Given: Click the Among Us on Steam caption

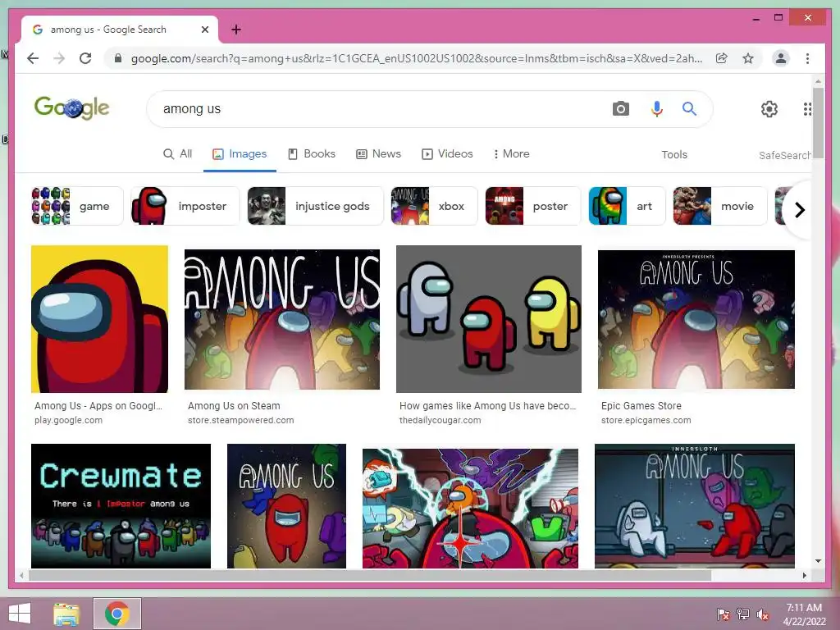Looking at the screenshot, I should coord(234,406).
